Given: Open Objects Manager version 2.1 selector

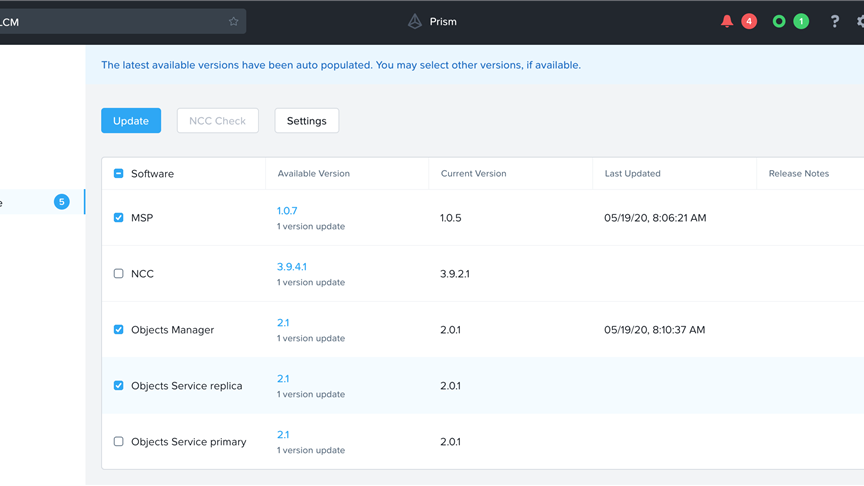Looking at the screenshot, I should coord(283,323).
